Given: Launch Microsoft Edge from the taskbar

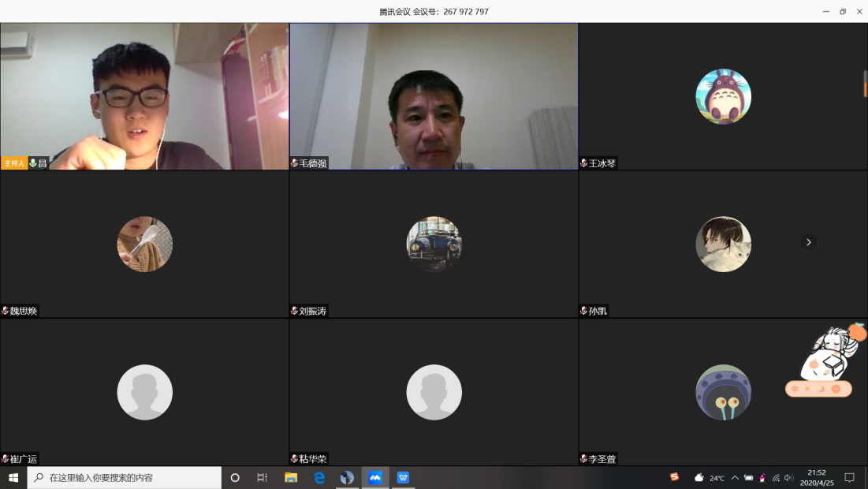Looking at the screenshot, I should [x=319, y=478].
